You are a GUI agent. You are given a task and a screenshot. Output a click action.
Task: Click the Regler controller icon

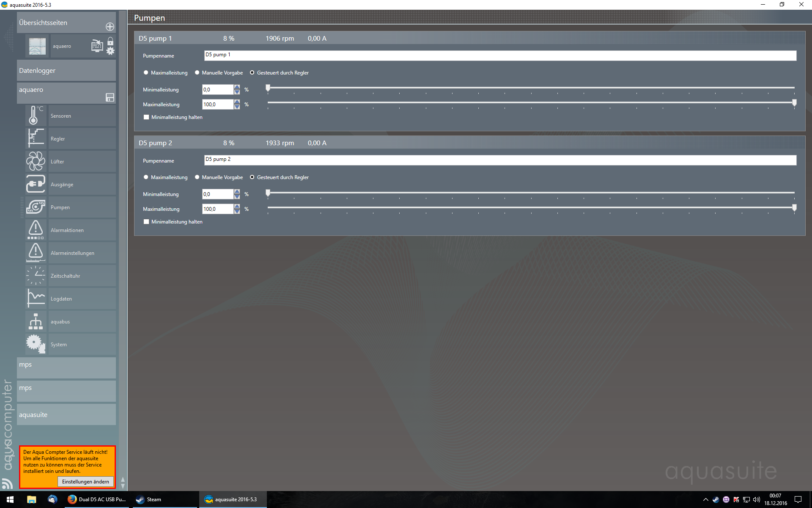coord(35,138)
